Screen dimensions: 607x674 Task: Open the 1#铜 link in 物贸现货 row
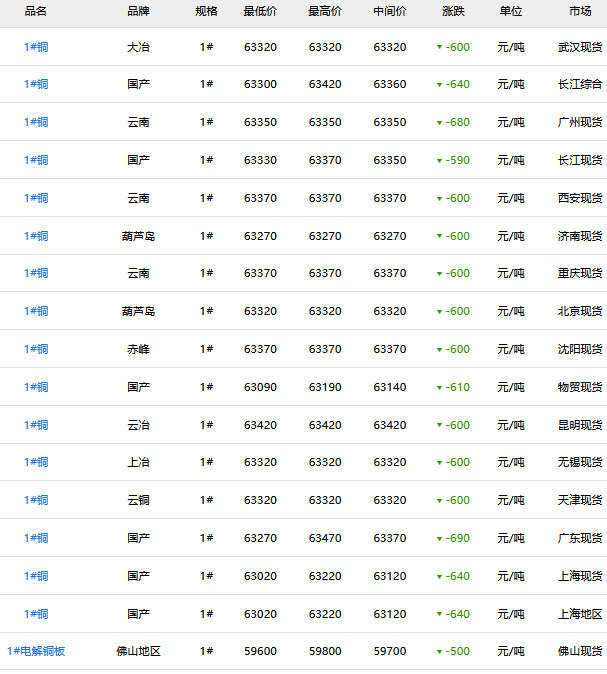tap(36, 387)
